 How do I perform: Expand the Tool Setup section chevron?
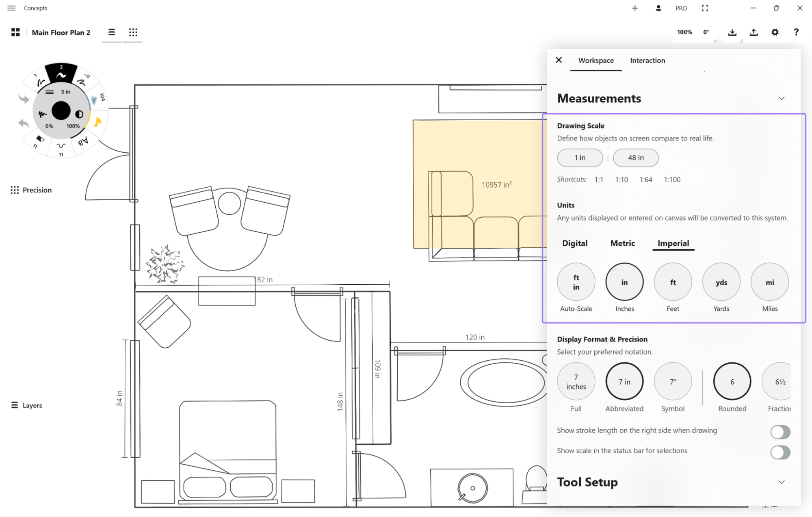pos(781,482)
